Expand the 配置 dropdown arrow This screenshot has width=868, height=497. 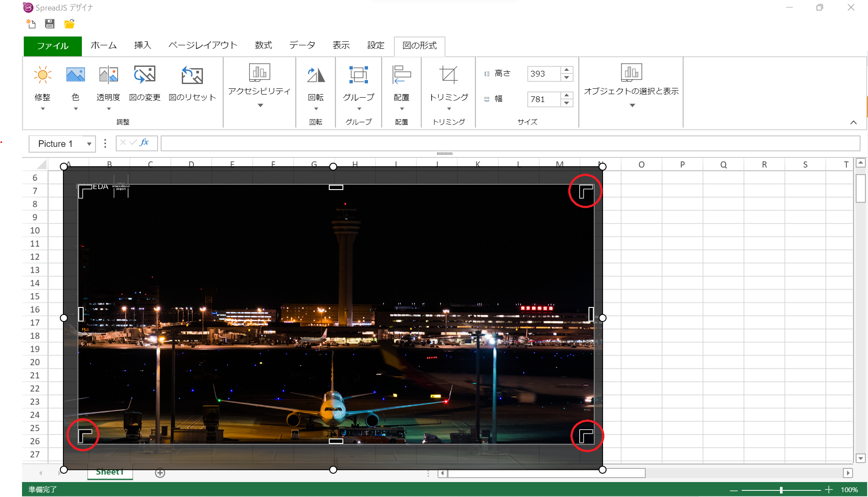402,109
